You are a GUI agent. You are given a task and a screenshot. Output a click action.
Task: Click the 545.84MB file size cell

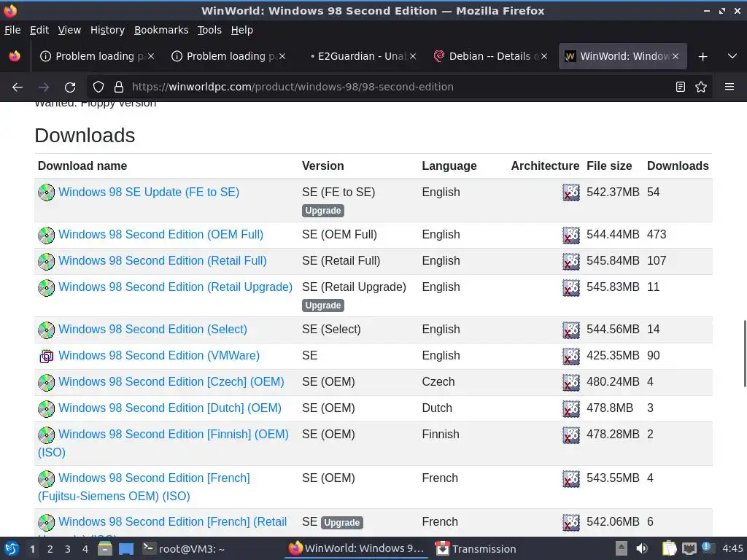pyautogui.click(x=613, y=260)
